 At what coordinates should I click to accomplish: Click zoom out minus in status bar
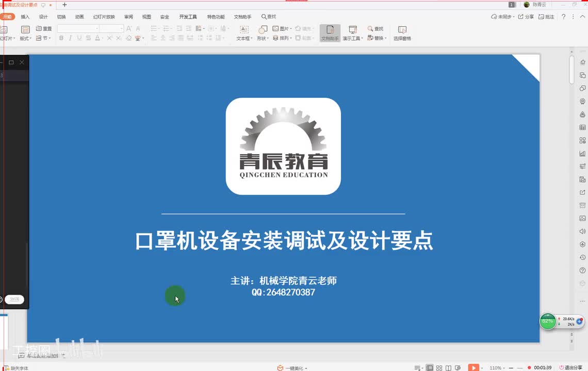coord(511,368)
